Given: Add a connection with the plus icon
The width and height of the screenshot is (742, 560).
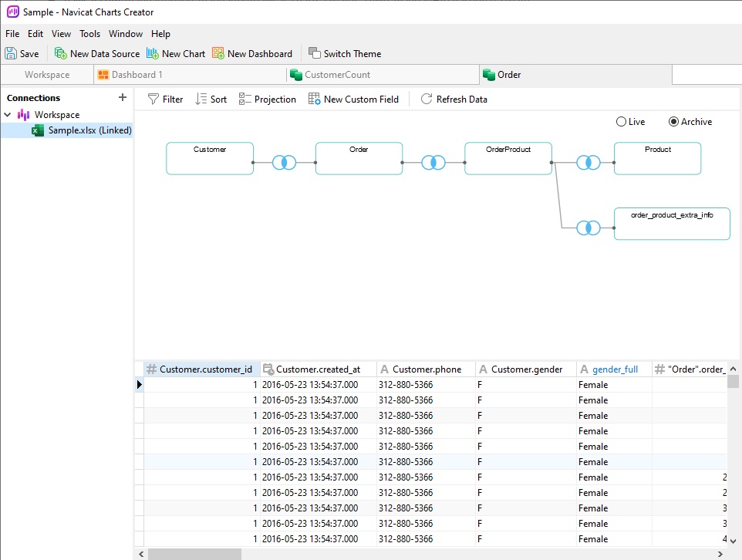Looking at the screenshot, I should [123, 97].
